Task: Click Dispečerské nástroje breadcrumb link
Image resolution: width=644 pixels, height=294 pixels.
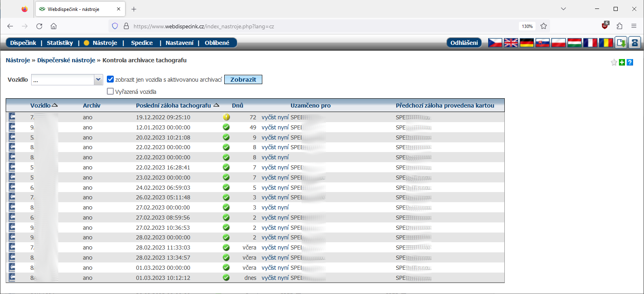Action: click(66, 60)
